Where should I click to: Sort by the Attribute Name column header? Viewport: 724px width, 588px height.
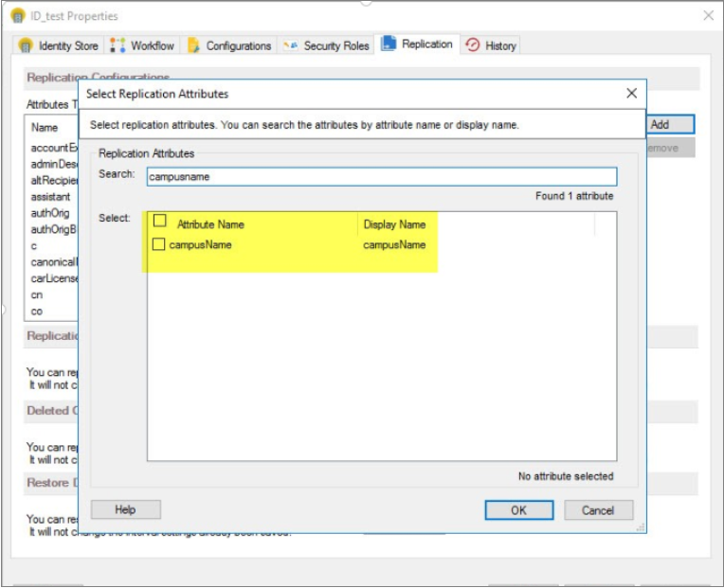coord(210,224)
